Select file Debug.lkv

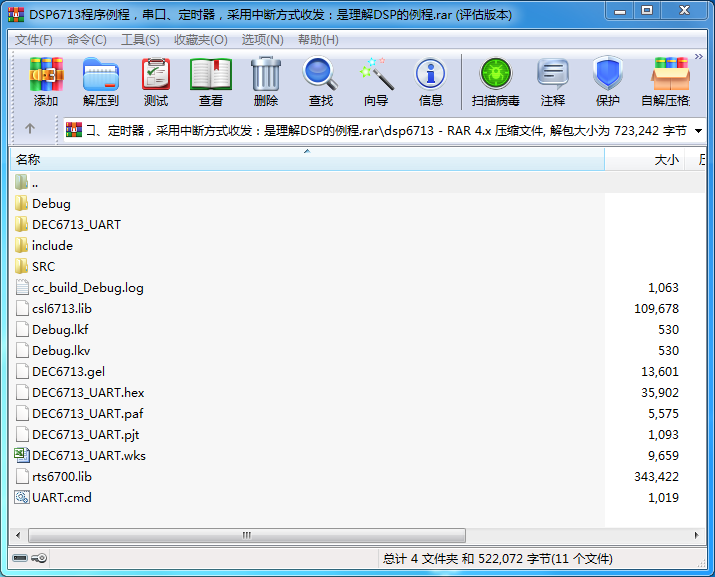(x=52, y=350)
